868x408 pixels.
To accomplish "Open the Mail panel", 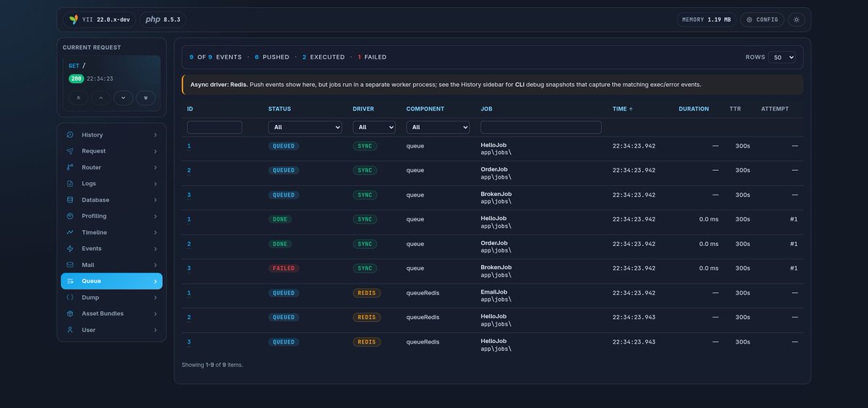I will click(x=111, y=265).
